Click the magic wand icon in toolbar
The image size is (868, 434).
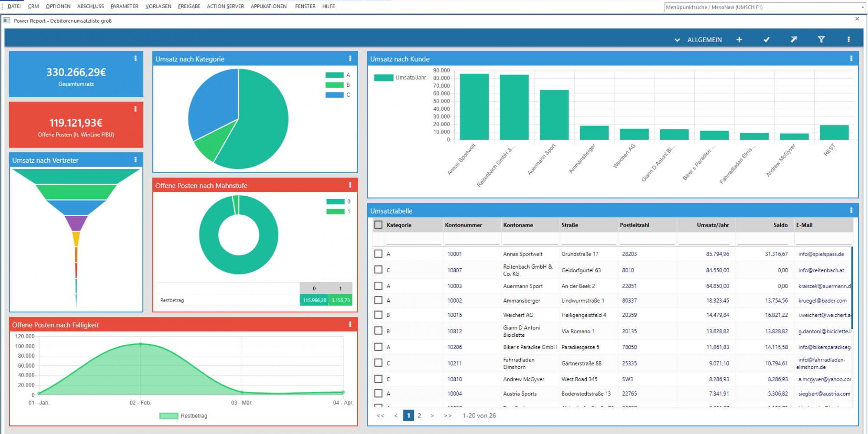(x=794, y=39)
